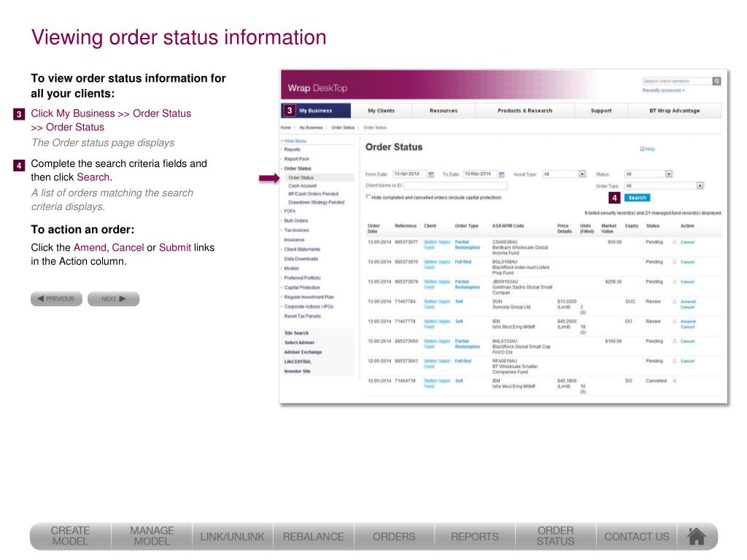The image size is (747, 560).
Task: Click the To Date input field
Action: click(480, 174)
